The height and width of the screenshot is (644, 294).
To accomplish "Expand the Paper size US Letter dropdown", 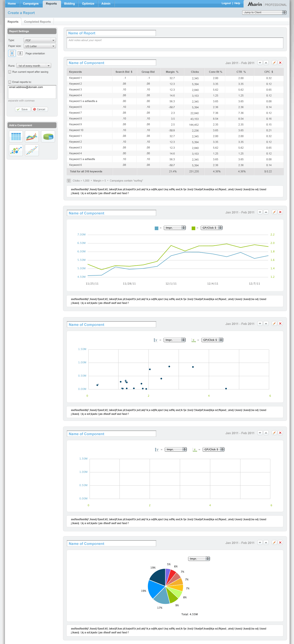I will pyautogui.click(x=40, y=46).
